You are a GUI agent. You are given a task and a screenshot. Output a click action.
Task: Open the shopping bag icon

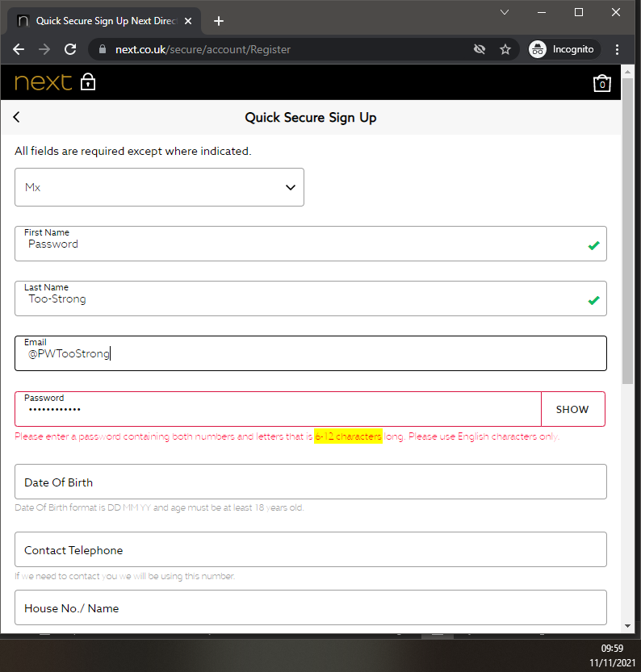click(x=602, y=83)
